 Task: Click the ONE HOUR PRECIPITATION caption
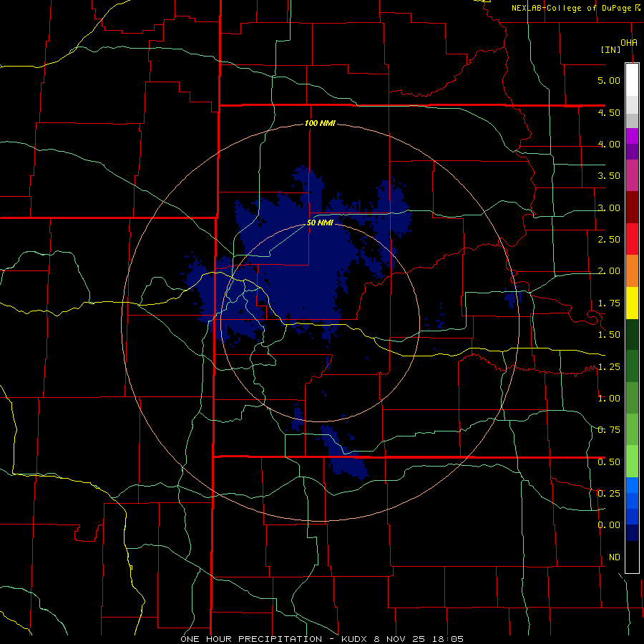click(322, 639)
